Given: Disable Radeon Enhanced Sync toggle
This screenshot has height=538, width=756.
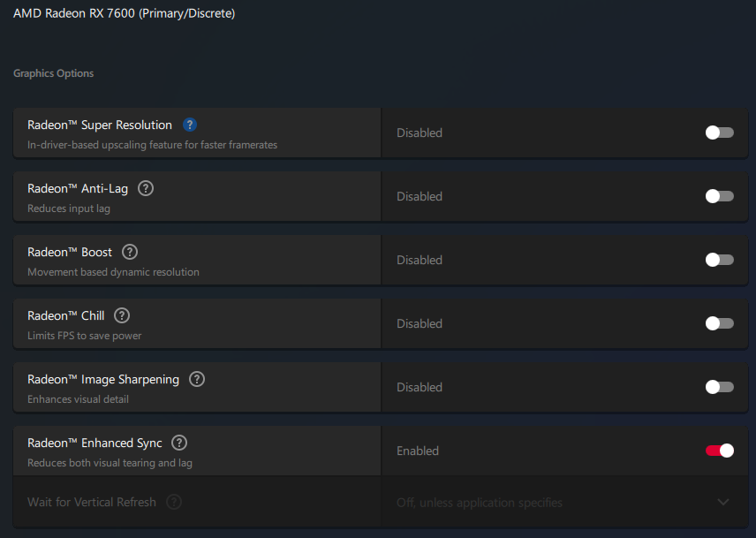Looking at the screenshot, I should click(720, 451).
